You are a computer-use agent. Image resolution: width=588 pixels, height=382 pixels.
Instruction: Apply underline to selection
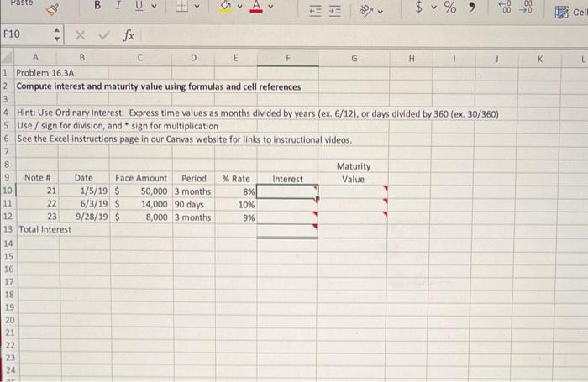[x=139, y=6]
